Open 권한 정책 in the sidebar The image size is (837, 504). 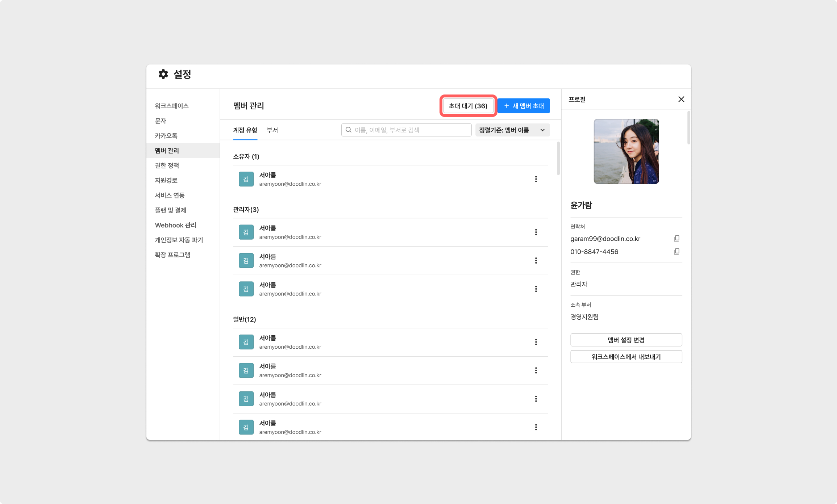tap(167, 165)
